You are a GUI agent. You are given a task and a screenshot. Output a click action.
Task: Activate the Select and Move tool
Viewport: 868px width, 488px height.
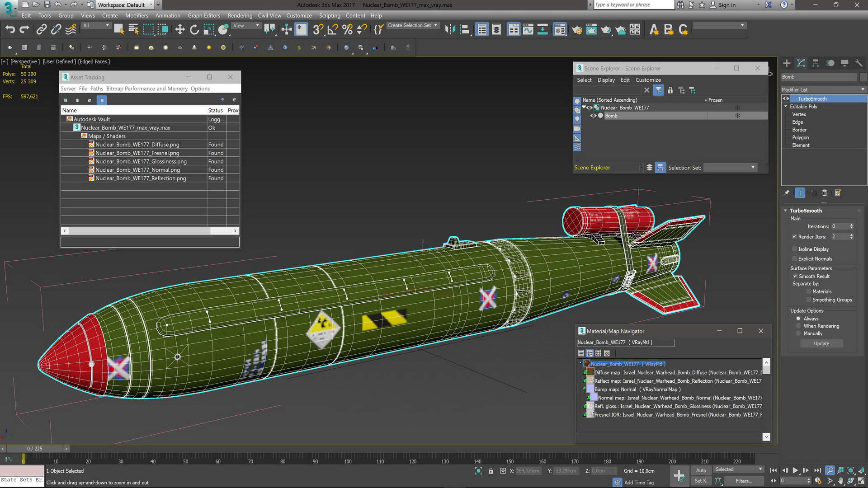[180, 30]
